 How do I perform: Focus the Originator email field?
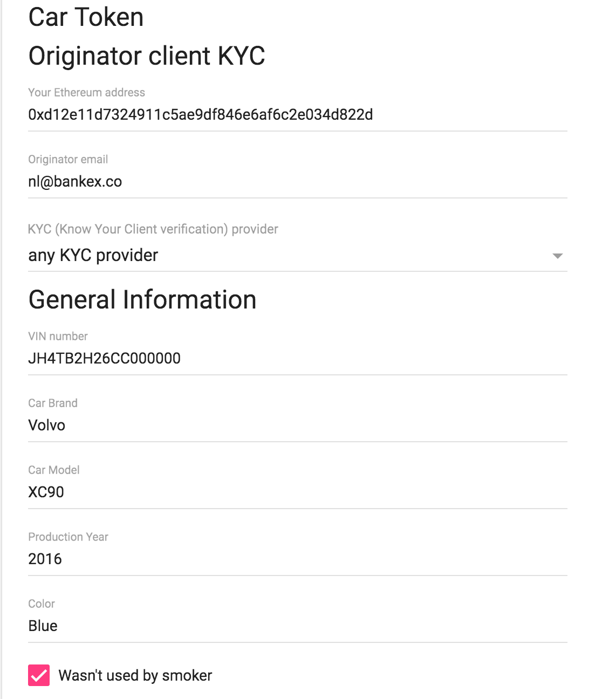297,182
